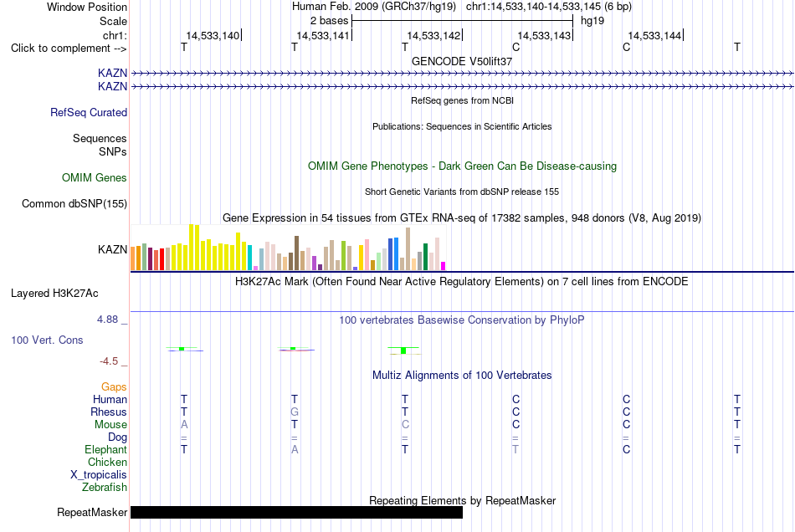The image size is (795, 532).
Task: Click the lower KAZN transcript label under GENCODE
Action: tap(113, 87)
